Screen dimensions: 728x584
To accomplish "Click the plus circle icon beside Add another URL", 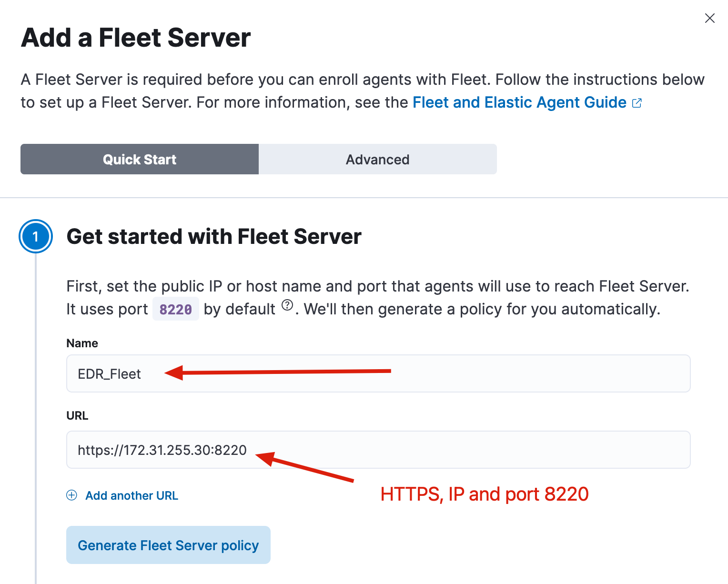I will 71,495.
